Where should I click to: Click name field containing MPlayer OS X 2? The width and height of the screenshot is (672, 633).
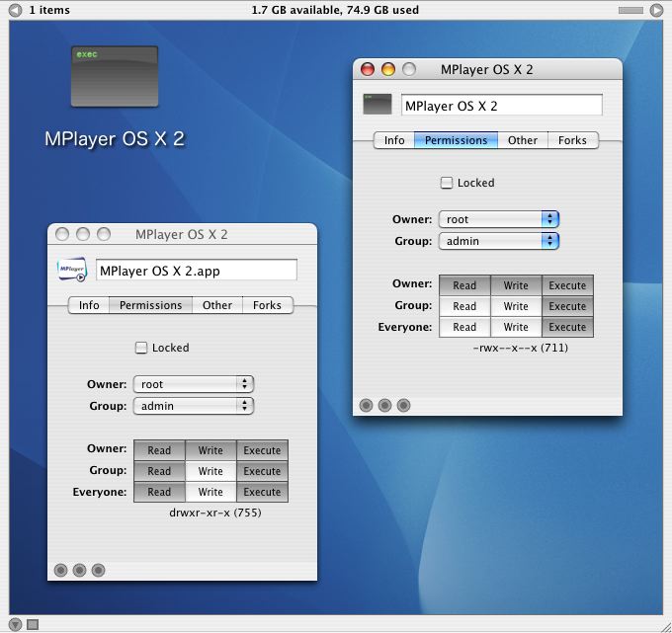502,105
